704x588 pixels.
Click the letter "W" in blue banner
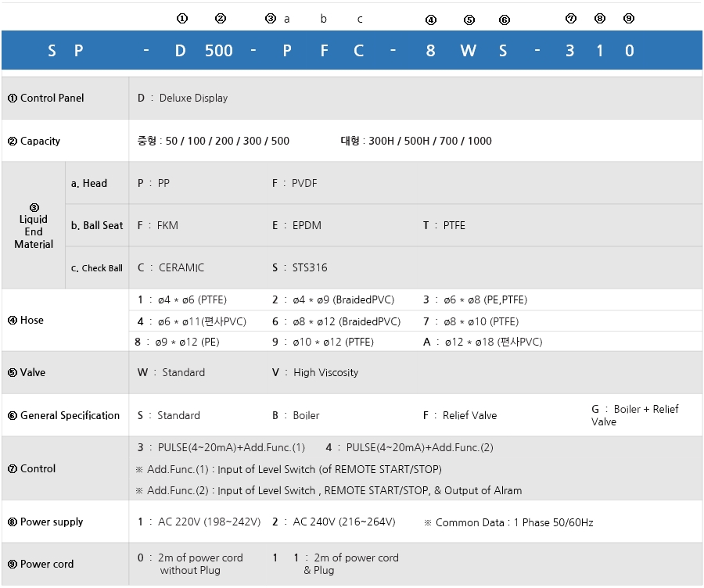point(468,51)
